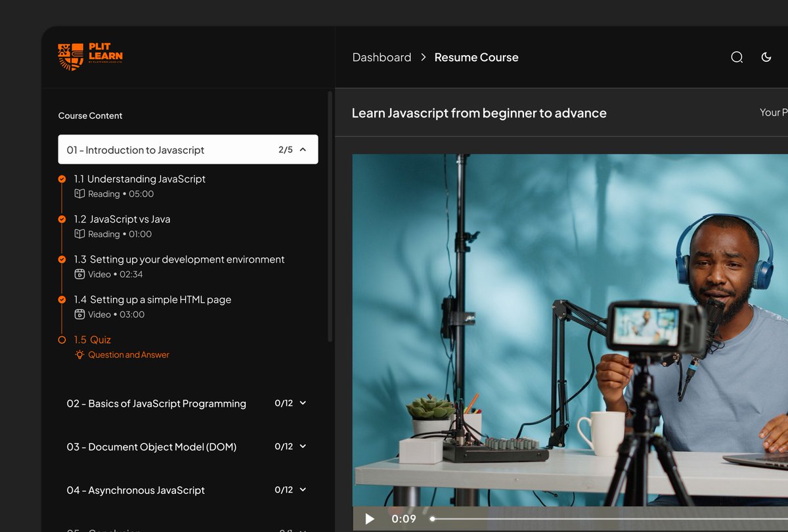The width and height of the screenshot is (788, 532).
Task: Click the video progress bar handle
Action: point(432,519)
